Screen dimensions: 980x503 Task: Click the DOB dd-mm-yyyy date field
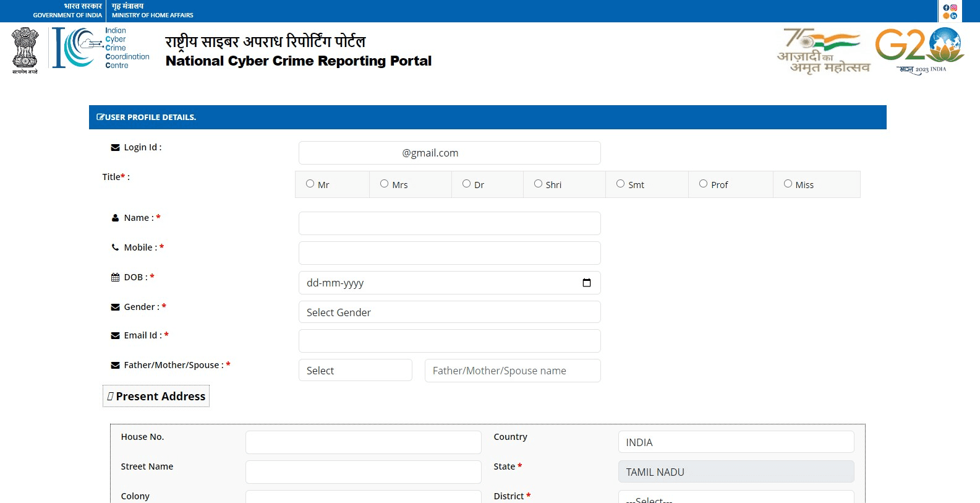point(450,283)
